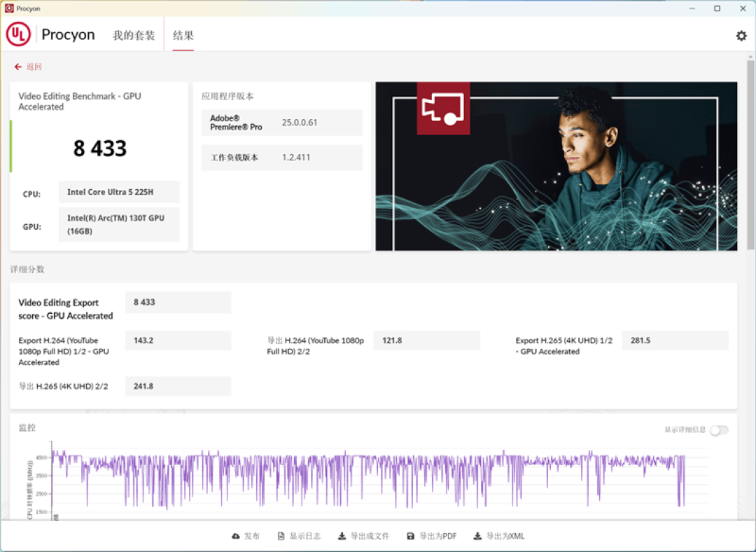Click the 详细分数 section heading
Viewport: 756px width, 552px height.
click(27, 269)
